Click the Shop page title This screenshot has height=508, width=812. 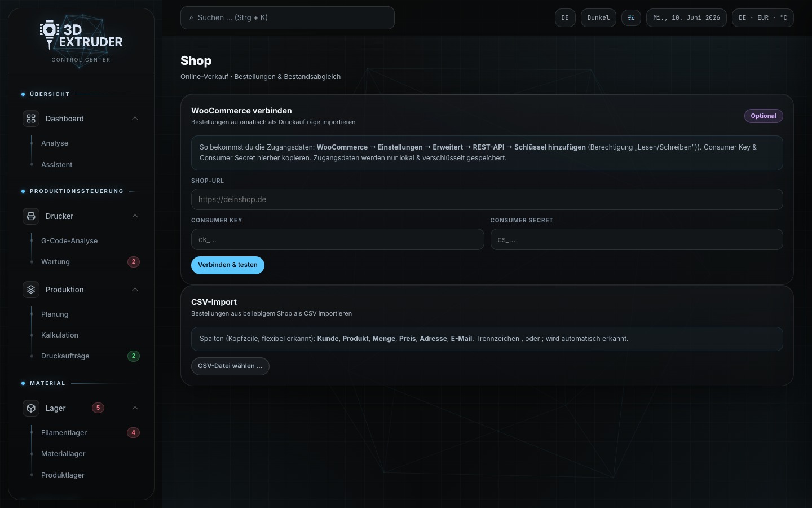(x=196, y=61)
